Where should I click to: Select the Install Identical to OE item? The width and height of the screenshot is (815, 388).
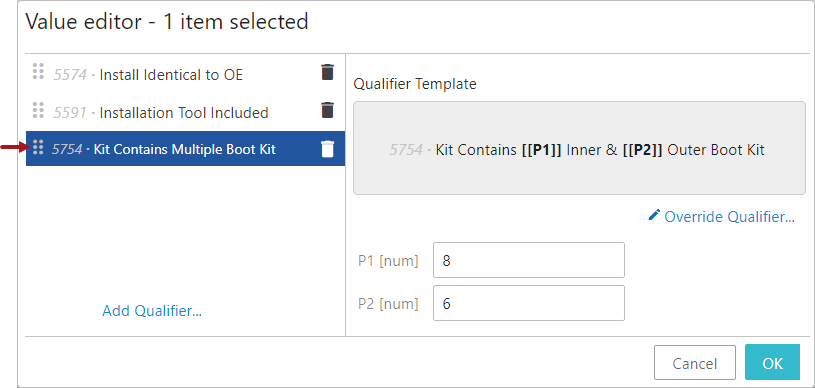click(x=186, y=74)
